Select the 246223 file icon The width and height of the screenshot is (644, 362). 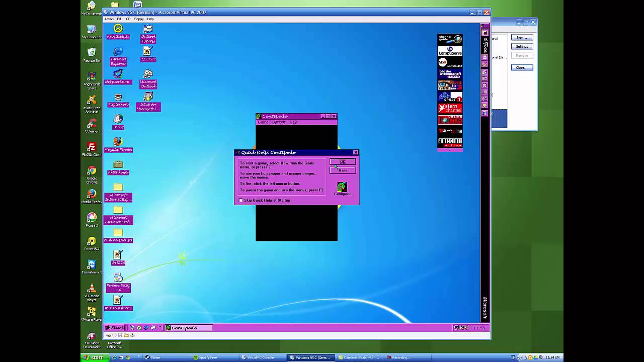(x=118, y=257)
